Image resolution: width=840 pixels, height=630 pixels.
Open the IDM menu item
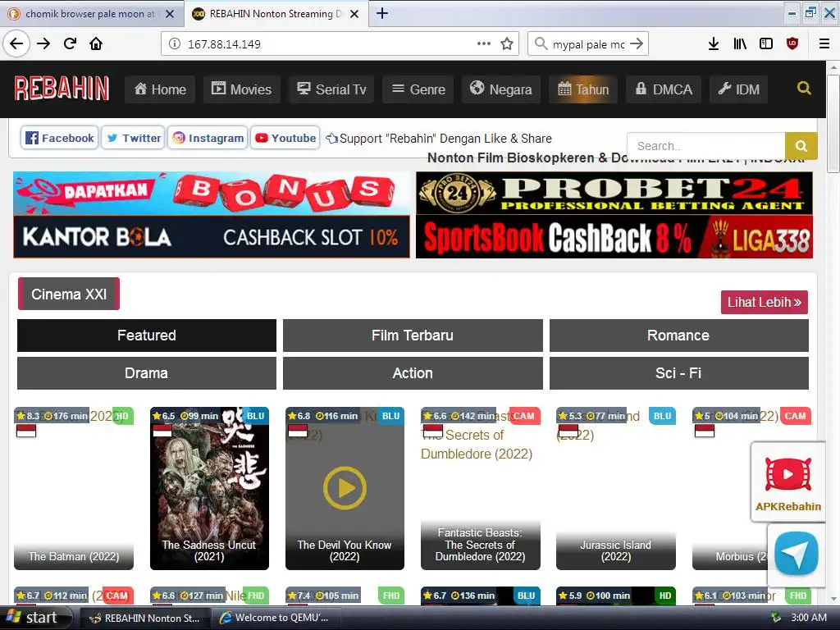739,89
